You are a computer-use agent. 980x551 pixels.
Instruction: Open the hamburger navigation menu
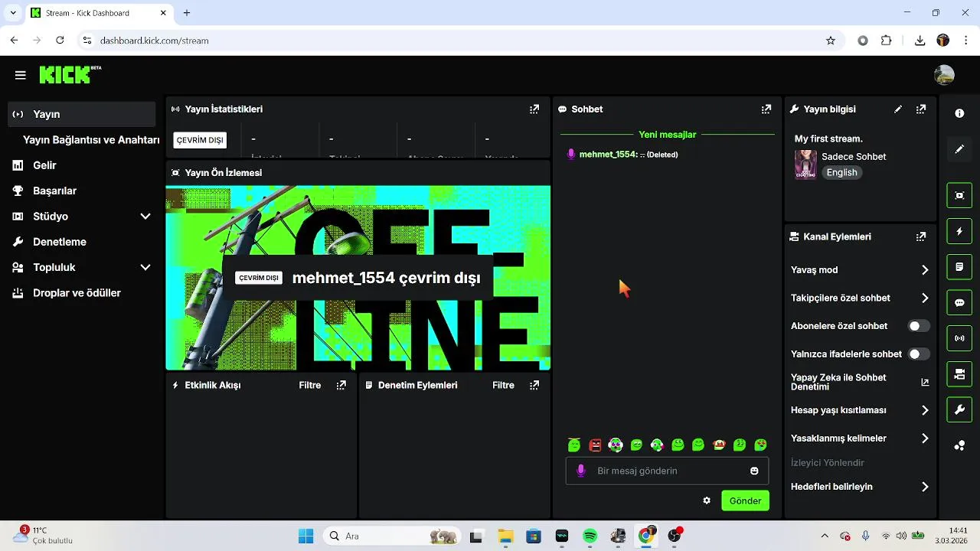pyautogui.click(x=21, y=75)
